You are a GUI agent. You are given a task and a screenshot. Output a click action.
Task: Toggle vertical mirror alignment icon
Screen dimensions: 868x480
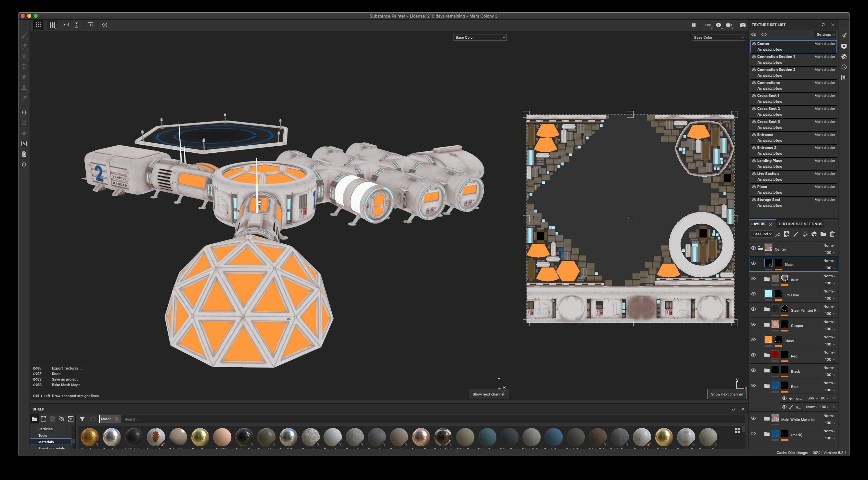coord(76,25)
